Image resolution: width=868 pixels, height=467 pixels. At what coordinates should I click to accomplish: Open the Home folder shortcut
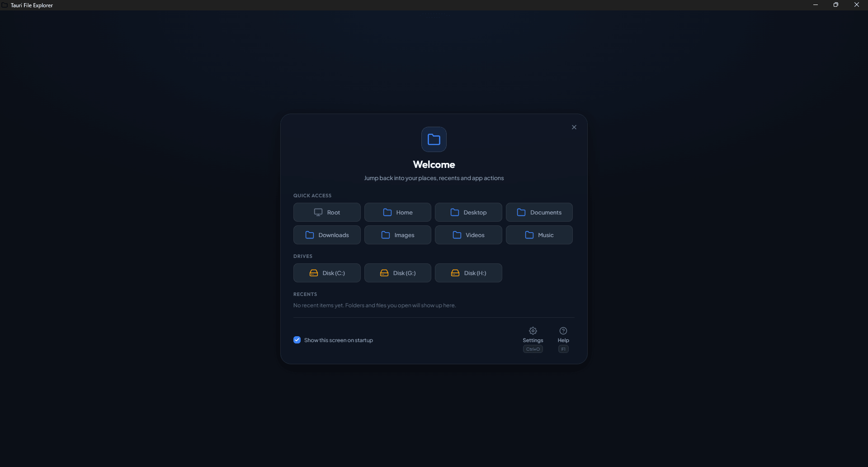(x=398, y=212)
